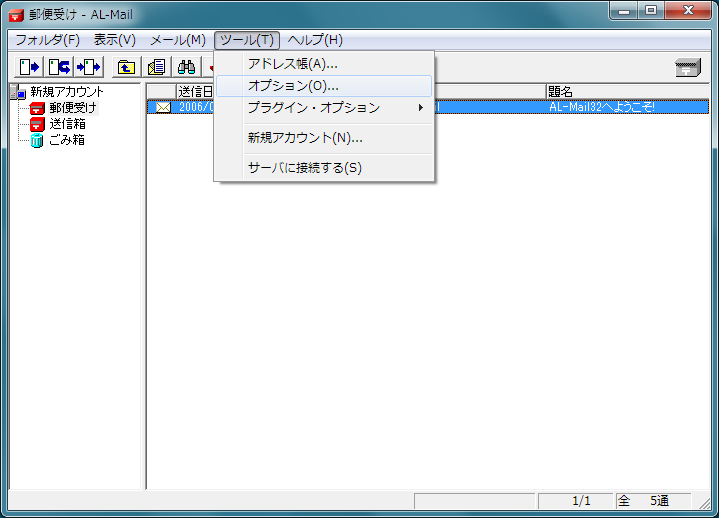The image size is (721, 520).
Task: Open the 送信箱 outbox folder
Action: 66,124
